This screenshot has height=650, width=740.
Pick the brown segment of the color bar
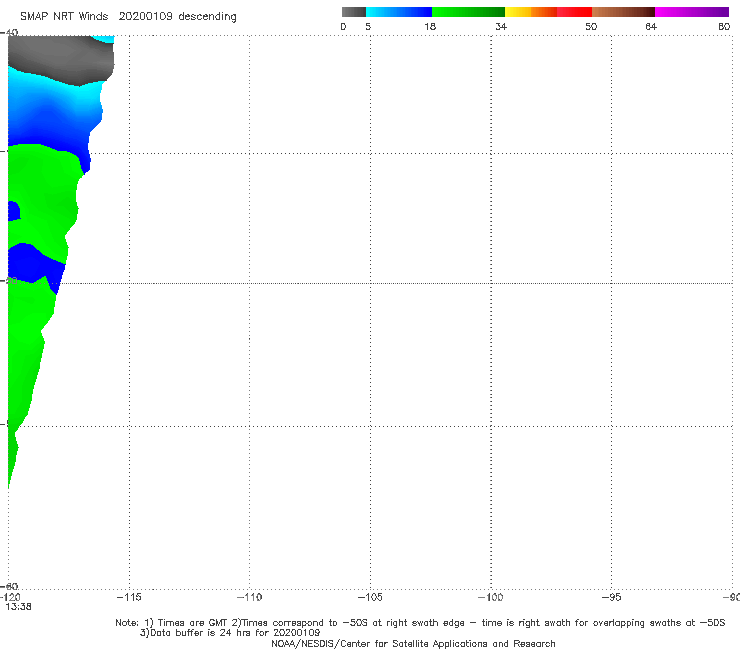623,12
